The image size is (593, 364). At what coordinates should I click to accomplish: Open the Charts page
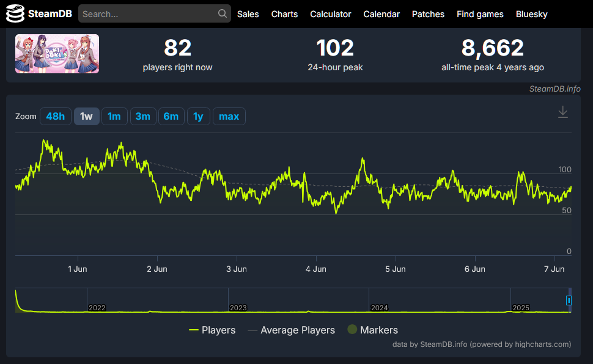tap(284, 14)
